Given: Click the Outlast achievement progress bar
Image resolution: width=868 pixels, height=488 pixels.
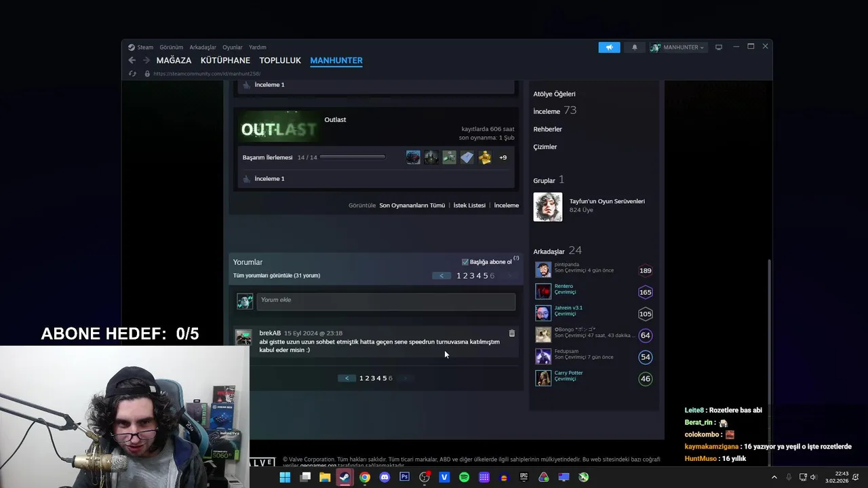Looking at the screenshot, I should pos(353,157).
